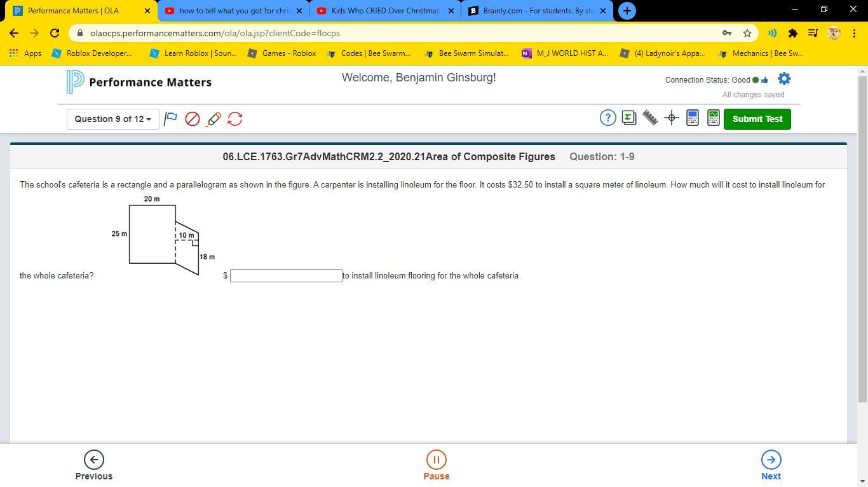Screen dimensions: 868x487
Task: Open the Mechanics Bee Swarm bookmark
Action: (x=761, y=53)
